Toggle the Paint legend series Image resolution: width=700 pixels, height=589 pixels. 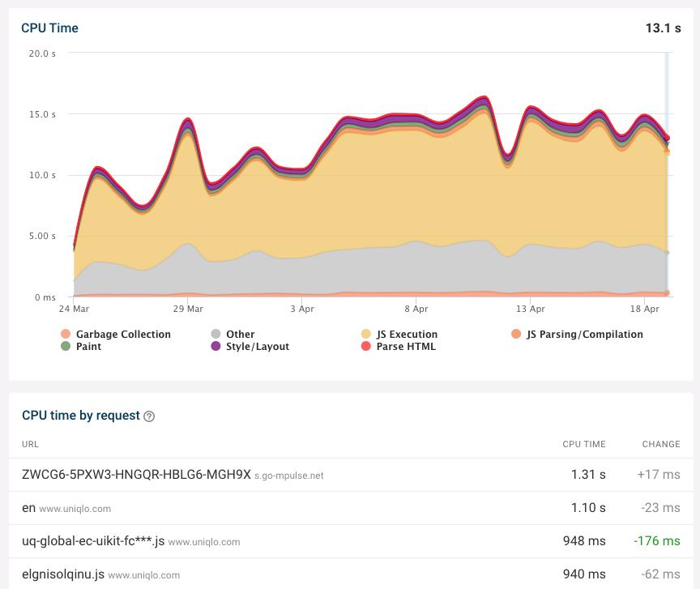(81, 346)
